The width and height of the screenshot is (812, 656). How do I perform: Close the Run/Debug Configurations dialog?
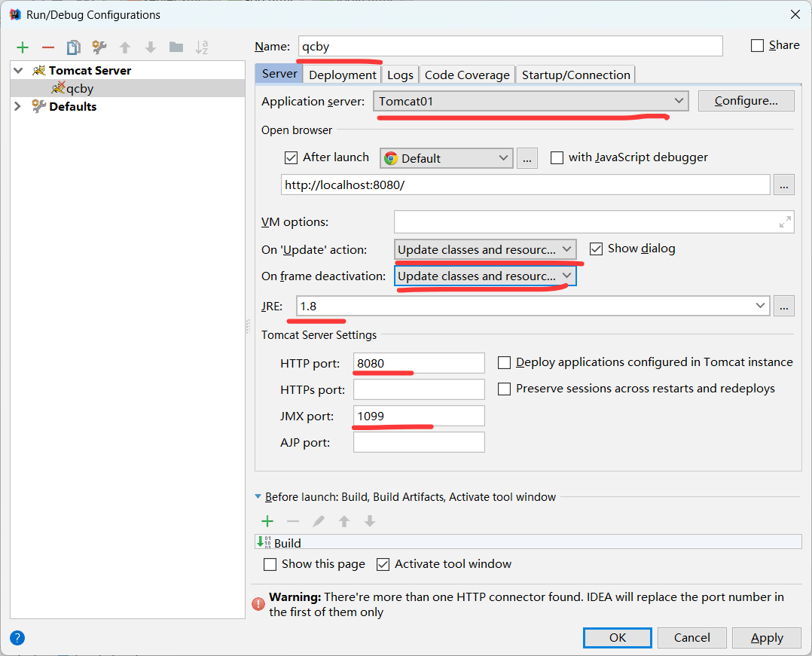pyautogui.click(x=795, y=14)
